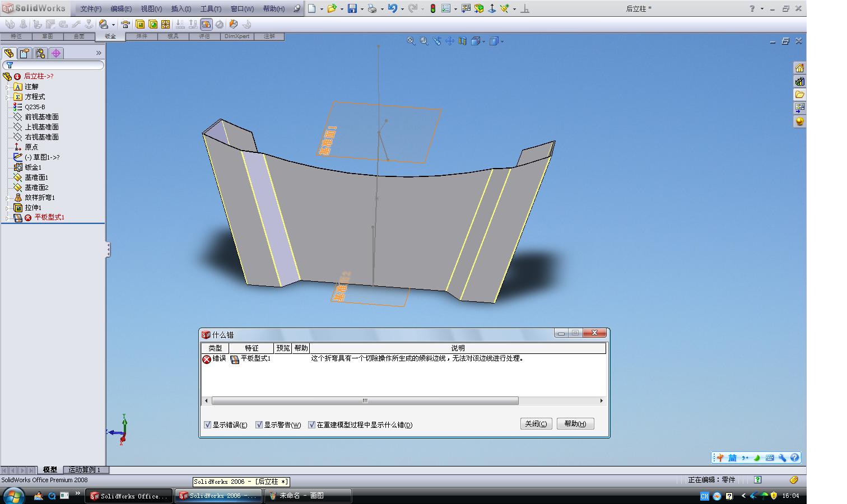This screenshot has width=847, height=504.
Task: Expand the 注解 tree node
Action: (7, 87)
